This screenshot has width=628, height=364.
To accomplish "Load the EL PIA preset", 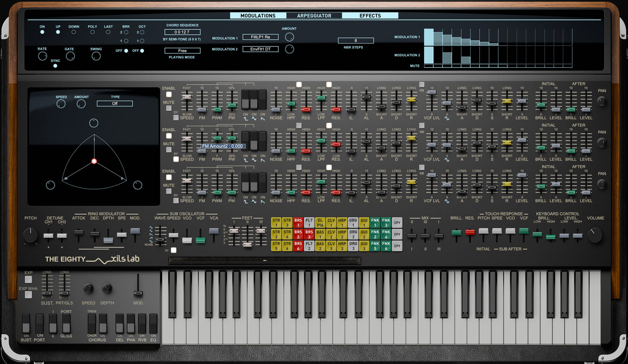I will pyautogui.click(x=320, y=223).
